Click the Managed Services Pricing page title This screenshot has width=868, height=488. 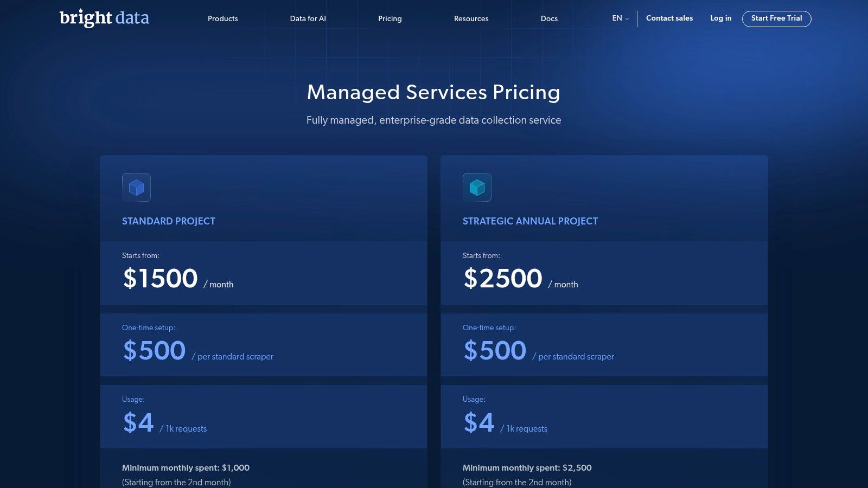433,92
